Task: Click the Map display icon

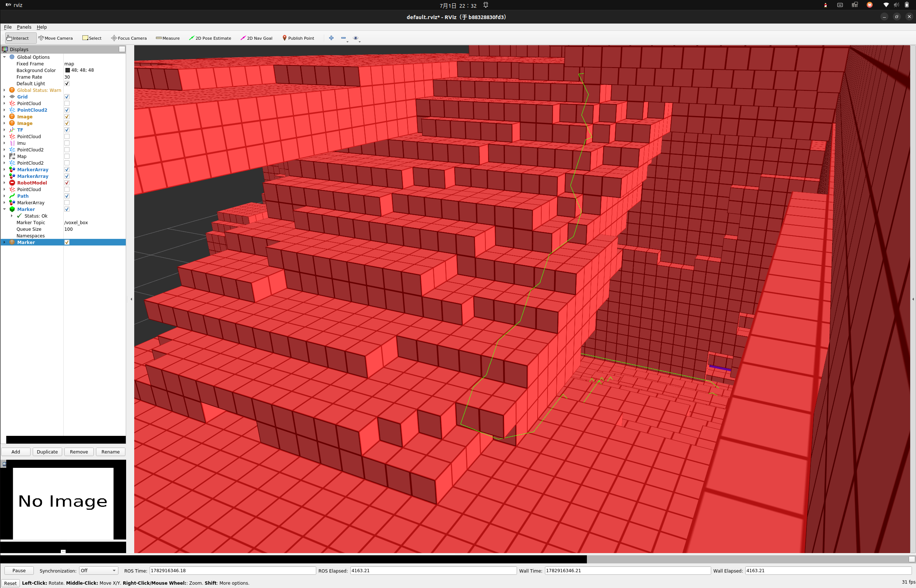Action: tap(12, 156)
